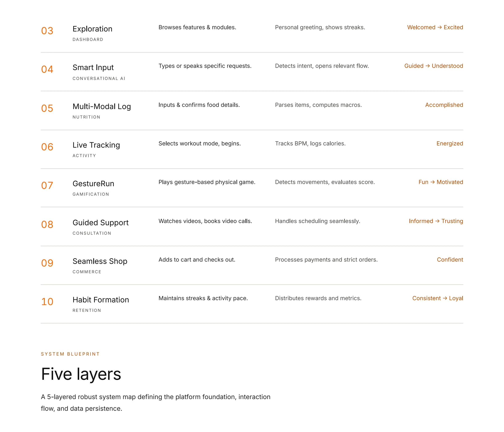The width and height of the screenshot is (504, 432).
Task: Select the Informed → Trusting label
Action: [436, 221]
